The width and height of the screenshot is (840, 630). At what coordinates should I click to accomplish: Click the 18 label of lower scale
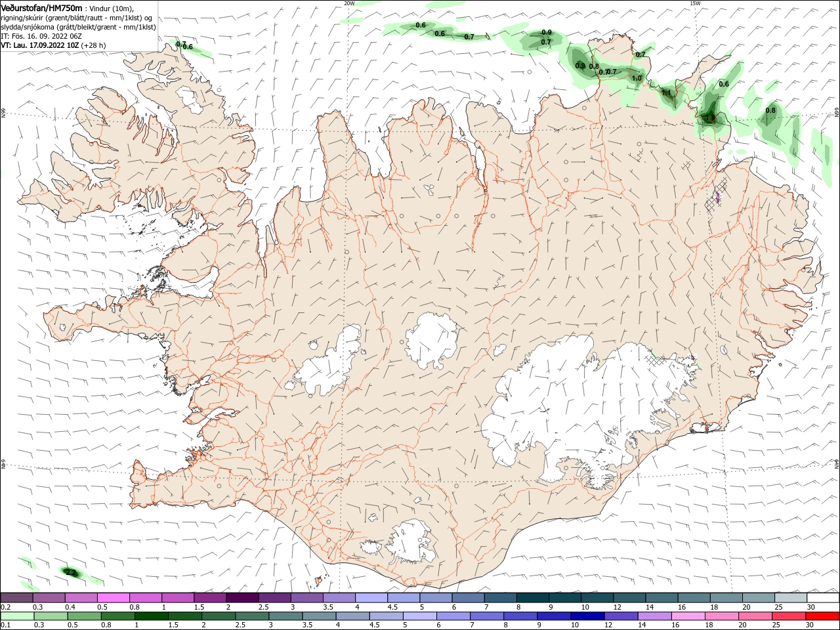pos(709,625)
